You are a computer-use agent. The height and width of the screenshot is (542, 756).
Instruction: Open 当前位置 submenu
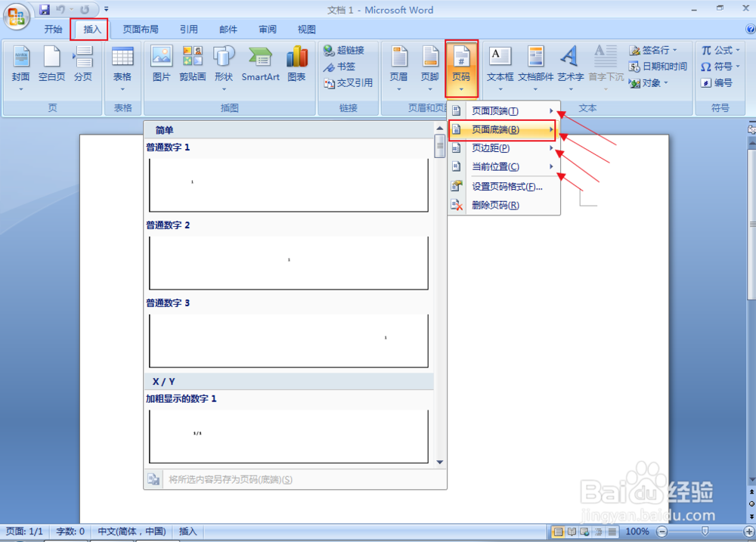pos(503,167)
